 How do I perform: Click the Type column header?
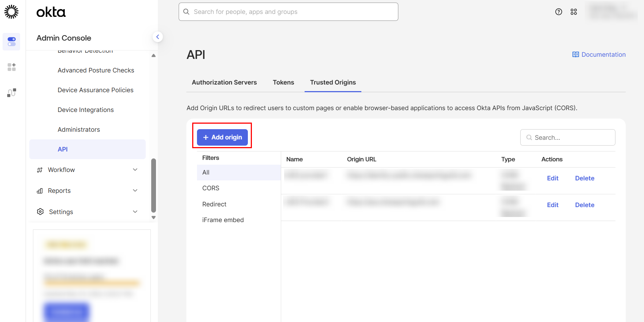[x=508, y=159]
